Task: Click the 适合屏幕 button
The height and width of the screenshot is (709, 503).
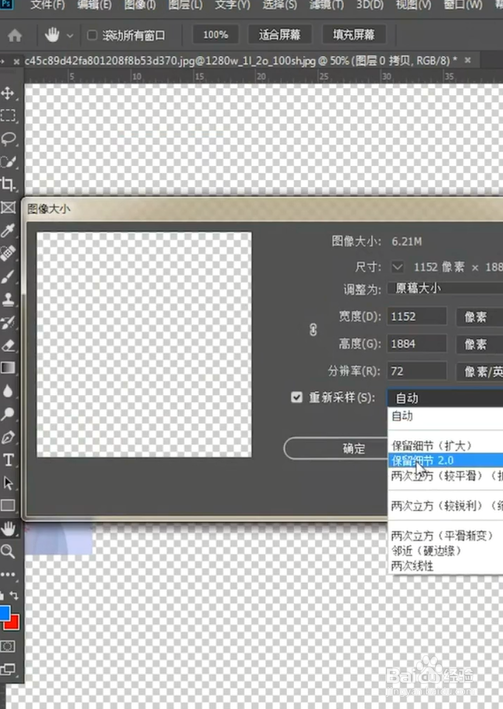Action: (280, 35)
